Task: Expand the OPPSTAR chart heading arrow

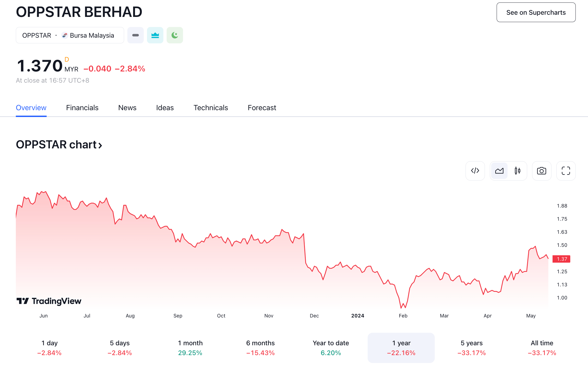Action: [x=100, y=145]
